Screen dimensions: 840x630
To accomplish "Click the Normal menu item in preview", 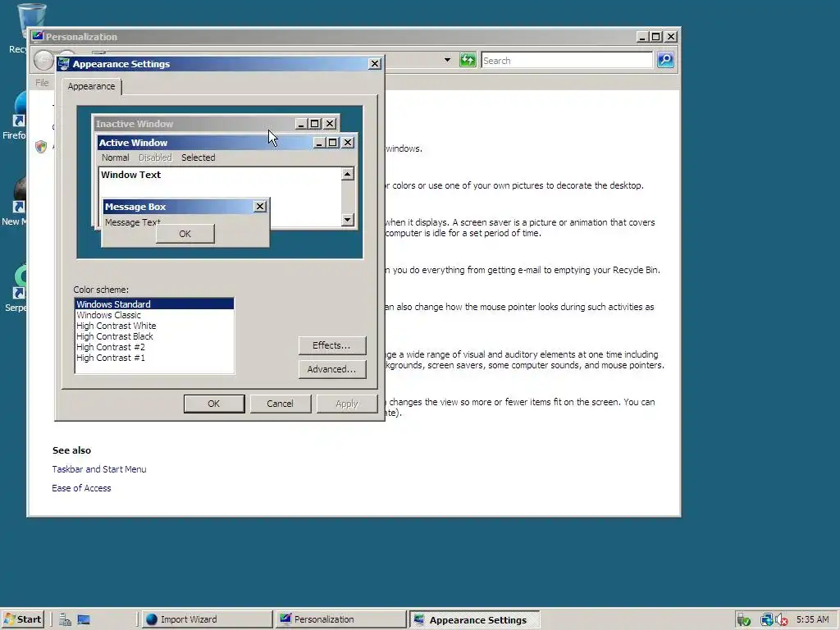I will click(115, 157).
